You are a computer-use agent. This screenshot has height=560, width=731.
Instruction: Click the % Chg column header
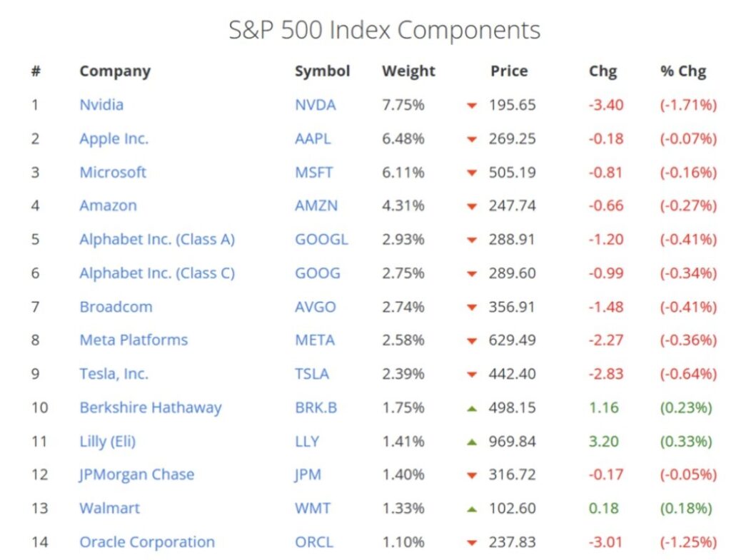tap(683, 71)
